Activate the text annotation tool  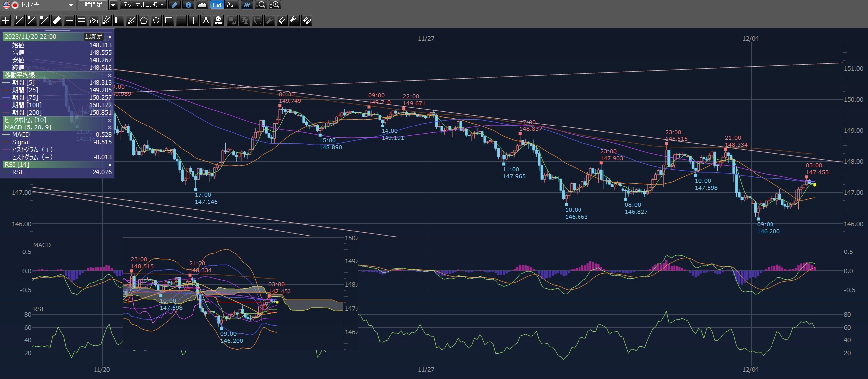tap(206, 20)
